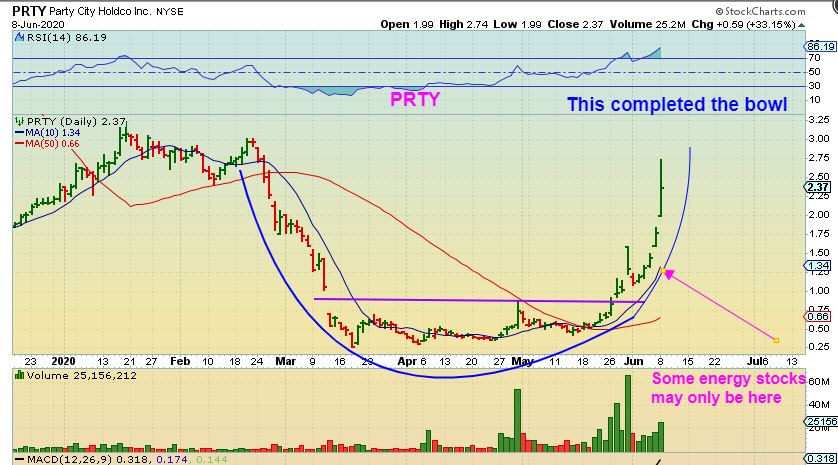Click the 0.66 moving average price tag
The width and height of the screenshot is (838, 465).
pyautogui.click(x=818, y=316)
